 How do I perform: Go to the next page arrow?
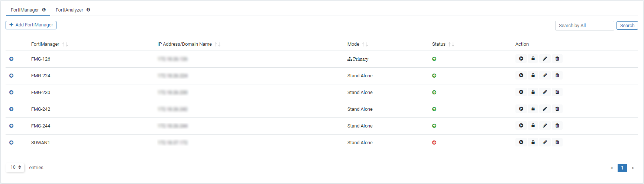click(x=633, y=168)
